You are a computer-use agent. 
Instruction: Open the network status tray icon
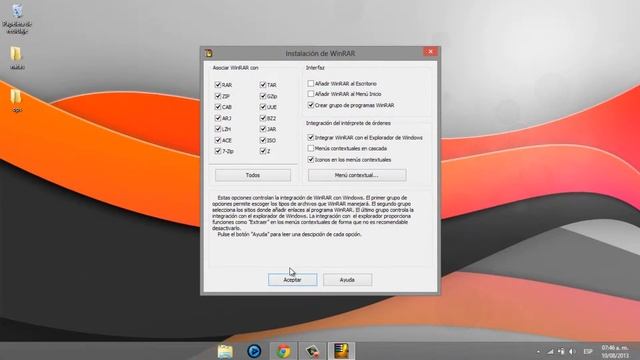click(550, 351)
